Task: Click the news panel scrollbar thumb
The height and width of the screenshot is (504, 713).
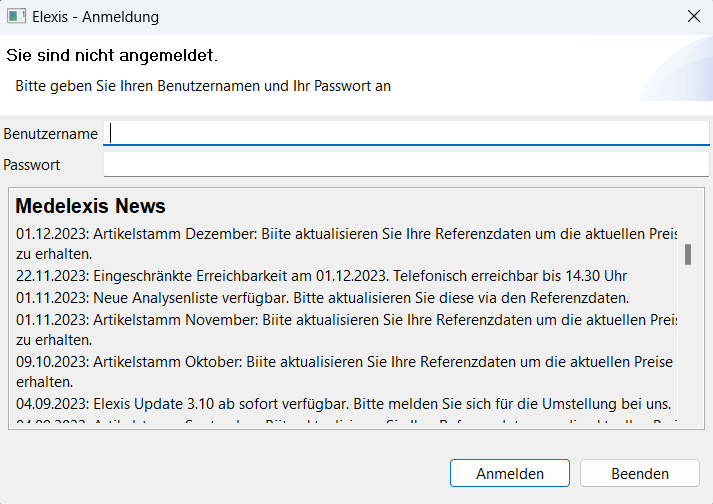Action: tap(688, 254)
